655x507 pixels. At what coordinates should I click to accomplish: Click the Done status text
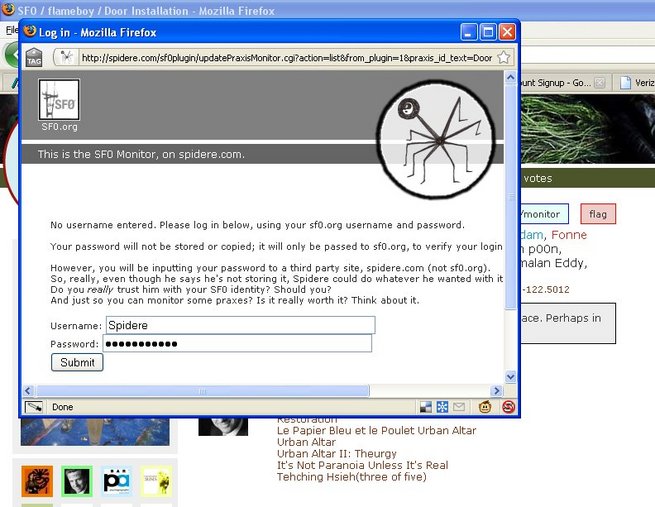tap(63, 407)
